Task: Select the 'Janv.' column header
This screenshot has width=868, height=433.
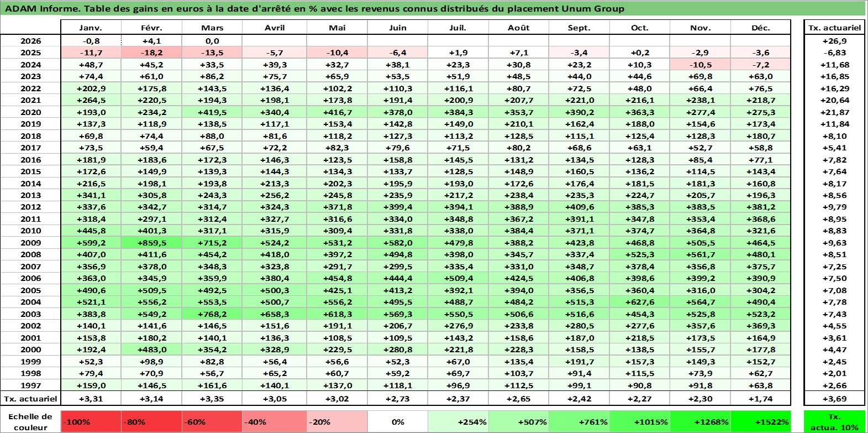Action: pos(91,28)
